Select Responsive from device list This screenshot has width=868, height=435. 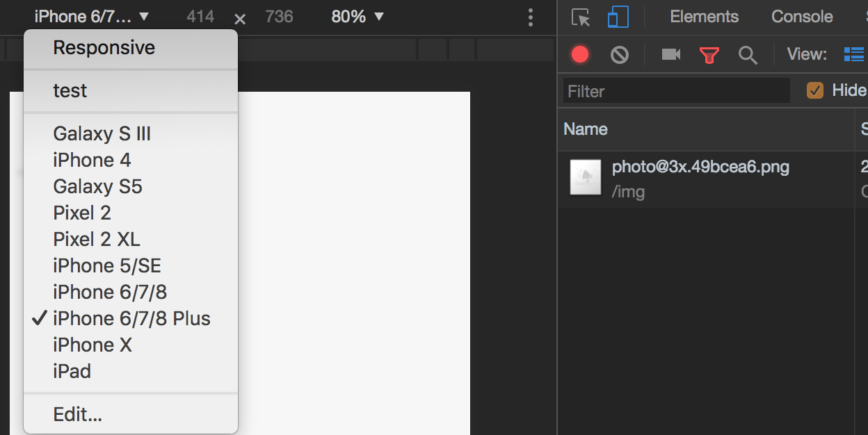point(104,48)
